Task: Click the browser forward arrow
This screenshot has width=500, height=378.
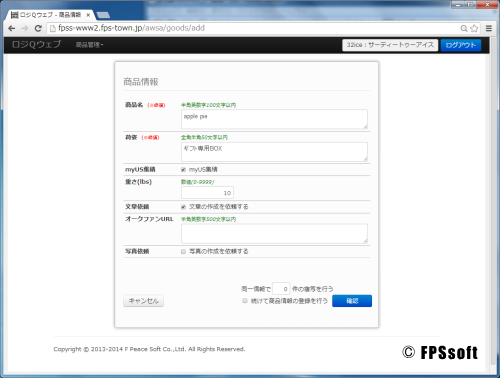Action: click(x=25, y=28)
